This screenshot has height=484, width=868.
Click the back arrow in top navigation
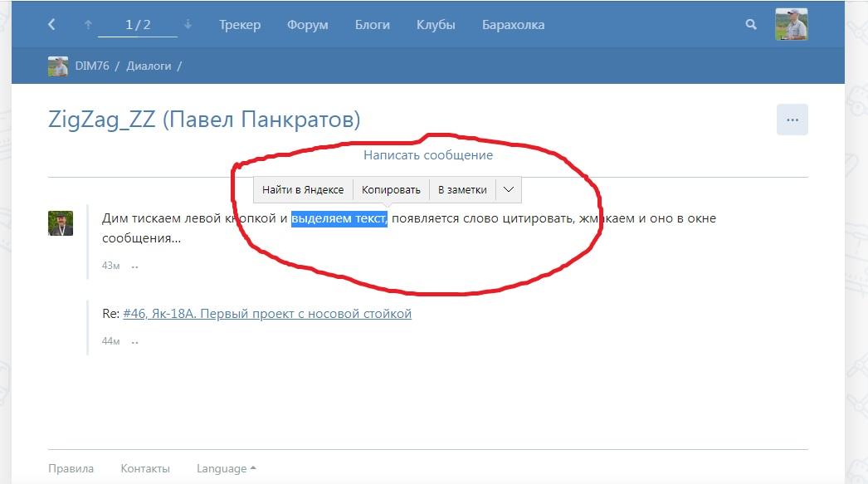click(51, 25)
